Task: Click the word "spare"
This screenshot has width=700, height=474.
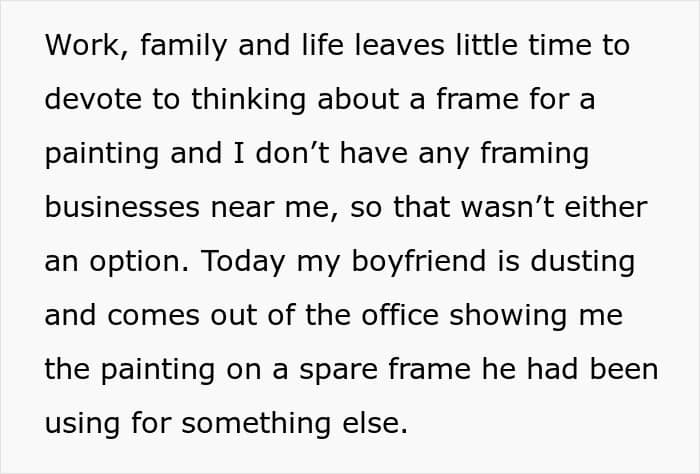Action: click(338, 371)
